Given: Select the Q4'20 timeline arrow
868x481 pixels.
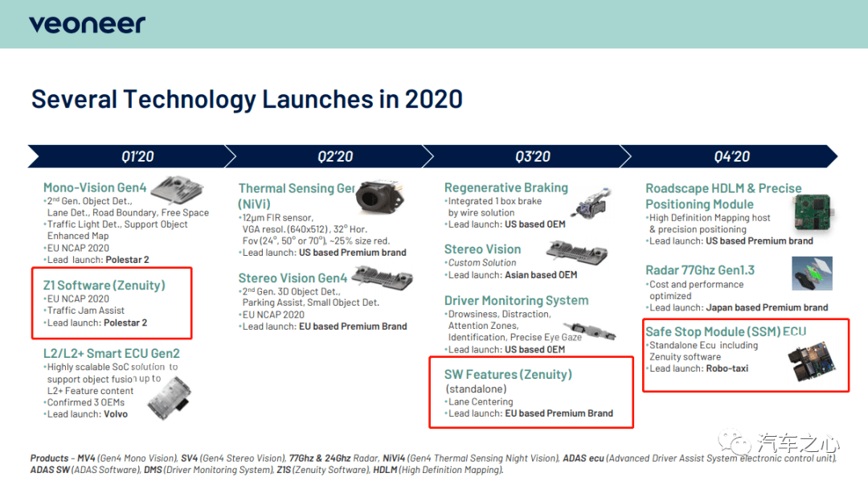Looking at the screenshot, I should pos(729,156).
